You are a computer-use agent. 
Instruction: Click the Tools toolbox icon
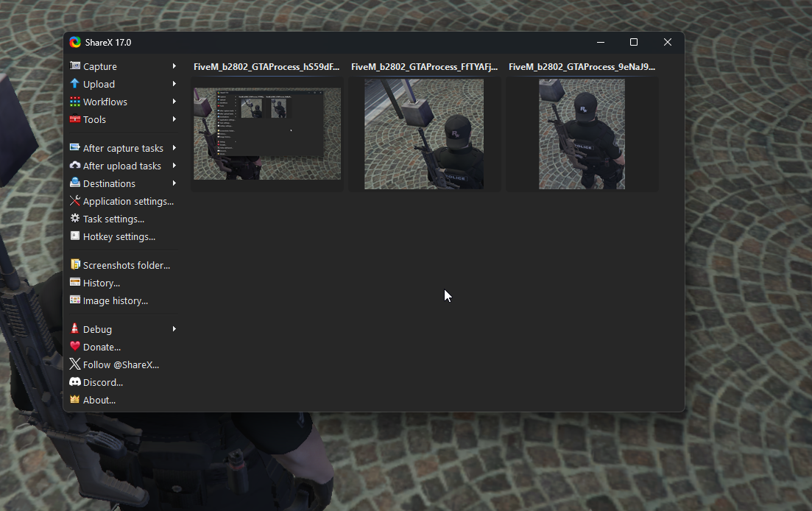coord(75,119)
